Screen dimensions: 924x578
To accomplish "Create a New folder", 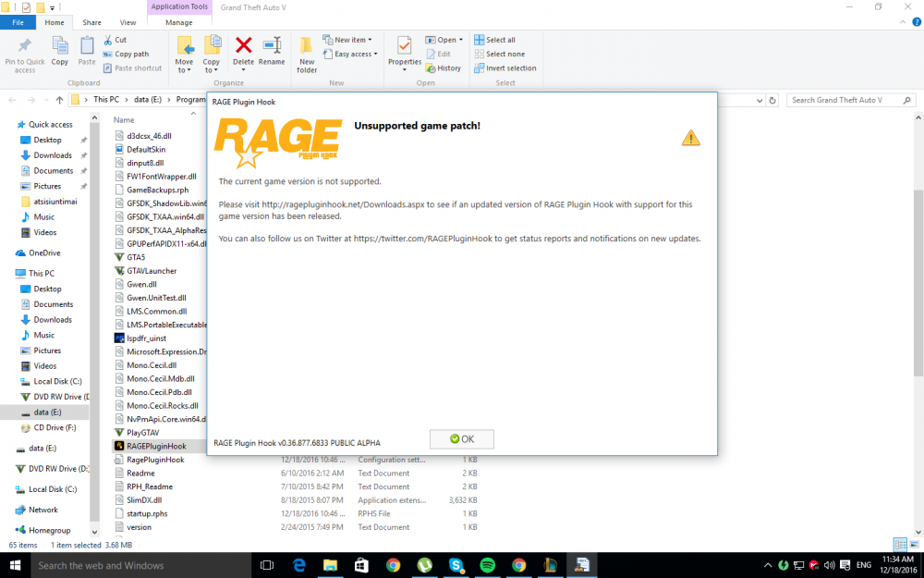I will [x=307, y=55].
